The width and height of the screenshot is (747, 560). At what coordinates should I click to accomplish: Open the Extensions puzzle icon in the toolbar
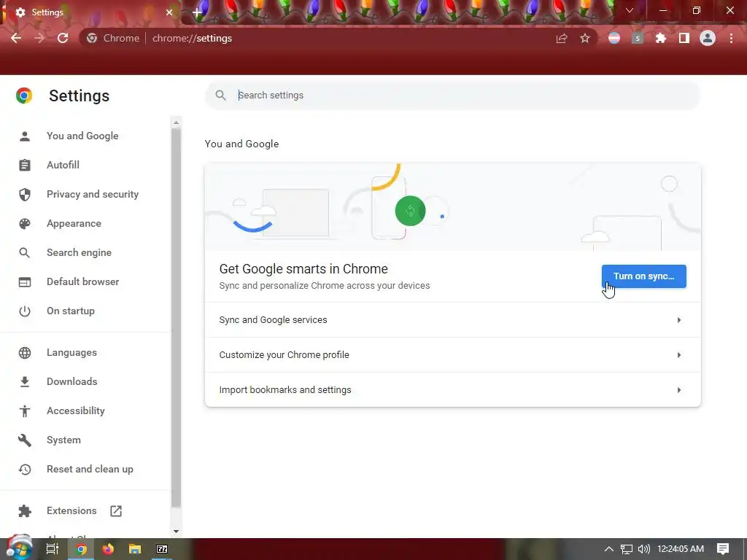pyautogui.click(x=661, y=38)
